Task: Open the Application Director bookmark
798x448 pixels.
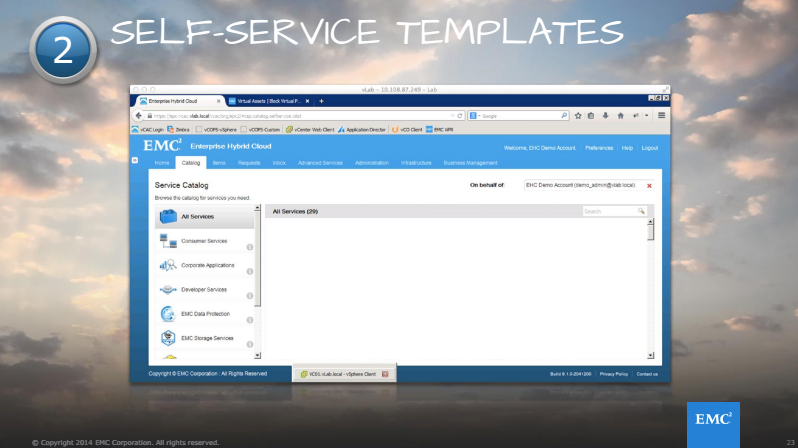Action: 362,129
